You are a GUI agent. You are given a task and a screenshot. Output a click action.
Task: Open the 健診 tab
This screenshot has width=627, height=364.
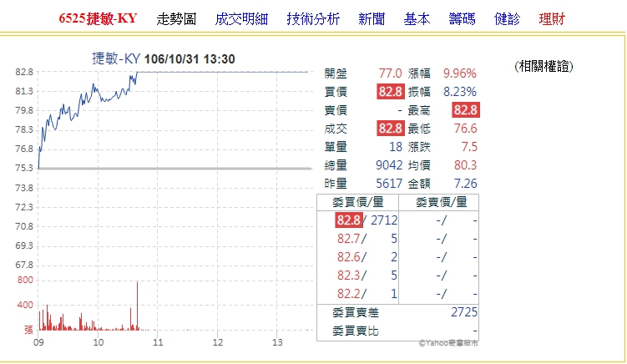coord(507,19)
